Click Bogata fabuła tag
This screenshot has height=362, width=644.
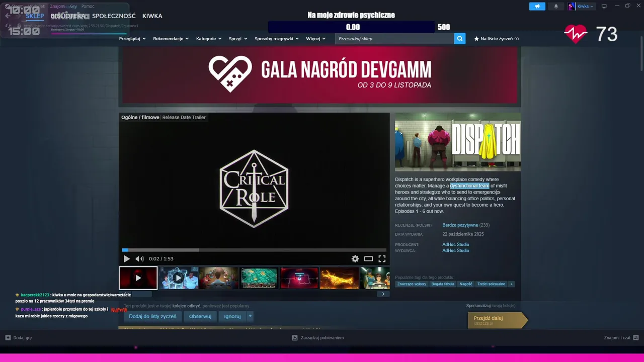(x=443, y=284)
